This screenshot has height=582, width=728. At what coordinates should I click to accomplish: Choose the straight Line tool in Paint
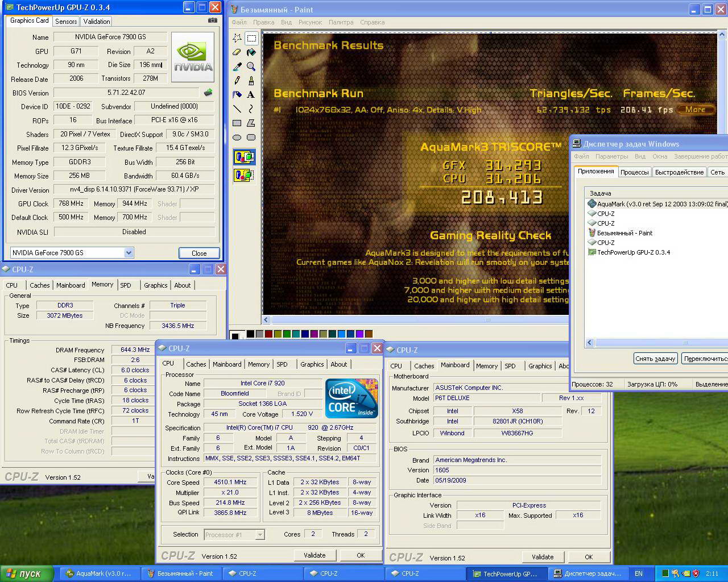coord(237,109)
